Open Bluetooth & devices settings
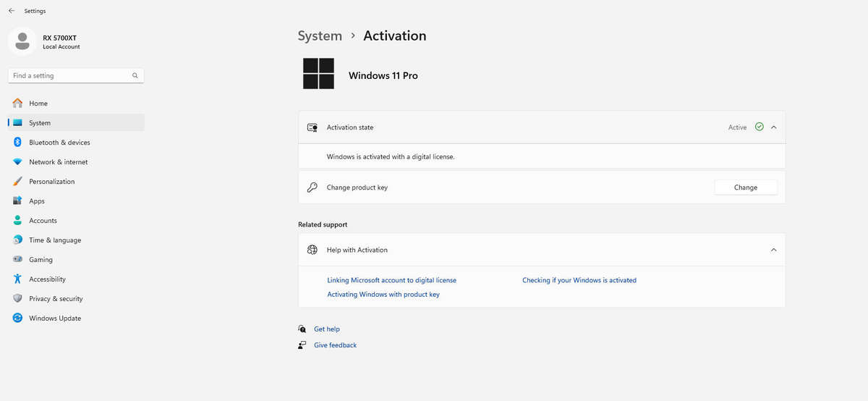Viewport: 868px width, 401px height. [x=59, y=143]
